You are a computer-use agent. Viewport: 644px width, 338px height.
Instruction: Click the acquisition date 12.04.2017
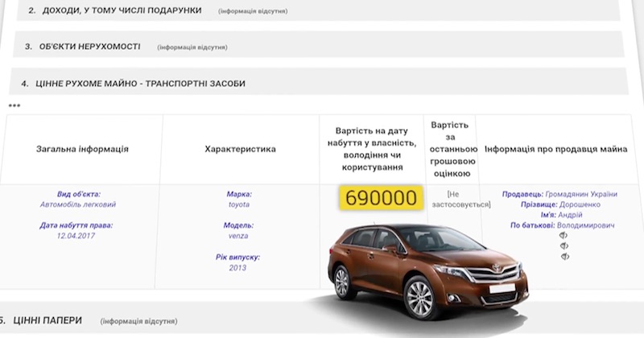(76, 236)
